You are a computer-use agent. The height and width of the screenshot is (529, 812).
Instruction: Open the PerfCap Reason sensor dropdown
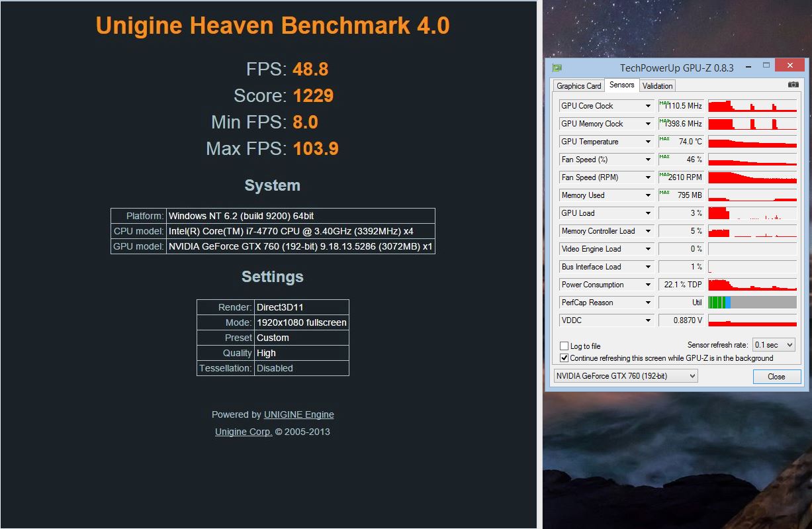click(x=649, y=303)
